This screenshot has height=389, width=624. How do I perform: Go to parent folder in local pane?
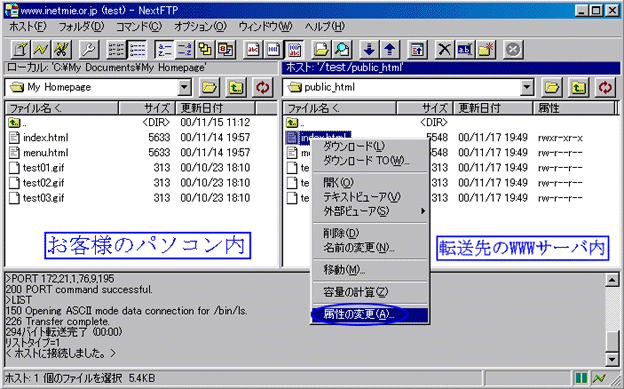pos(236,87)
